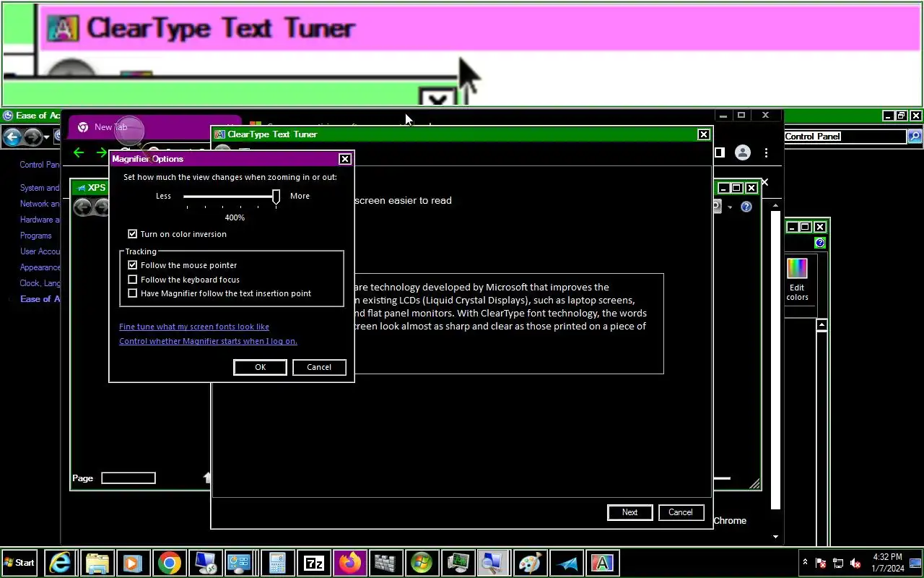Open Remote Desktop taskbar icon
This screenshot has height=578, width=924.
[x=206, y=563]
